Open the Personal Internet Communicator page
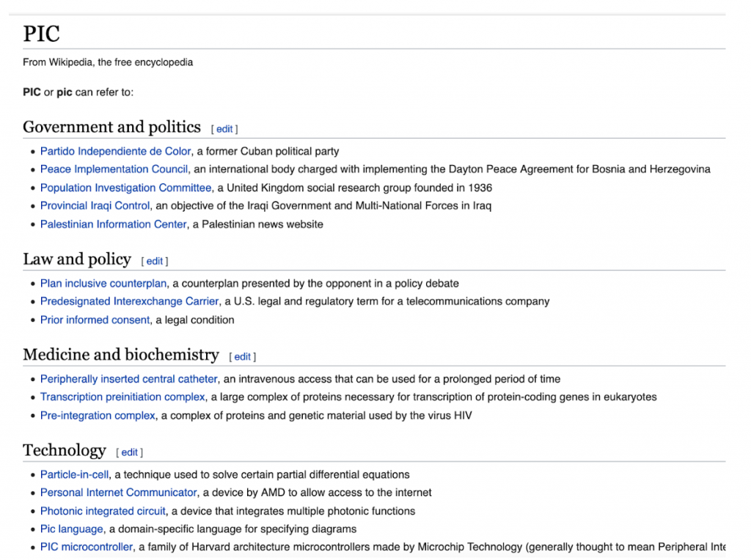The width and height of the screenshot is (751, 560). (118, 493)
